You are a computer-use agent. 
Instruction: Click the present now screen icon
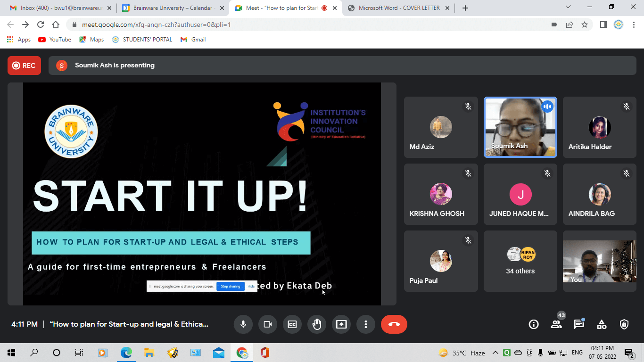click(341, 324)
